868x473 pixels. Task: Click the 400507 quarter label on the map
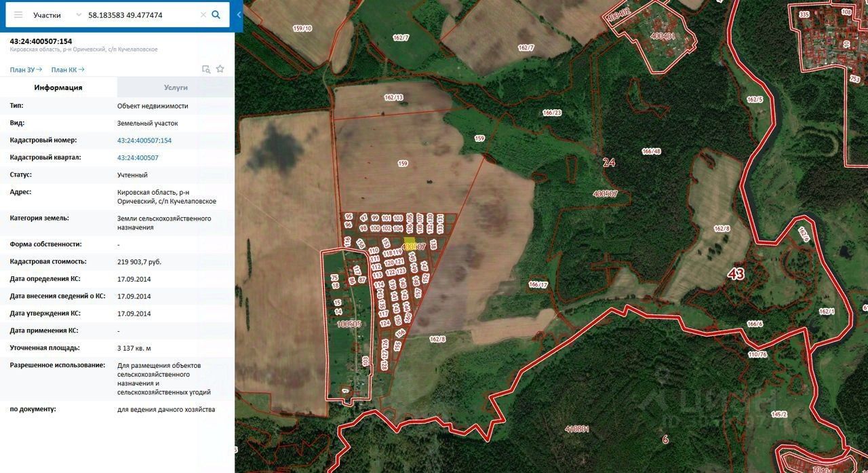(605, 194)
